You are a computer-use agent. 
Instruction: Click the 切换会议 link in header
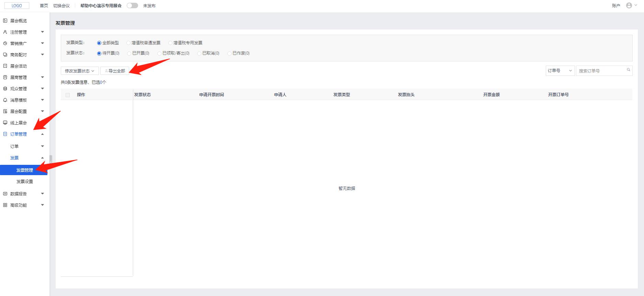tap(61, 6)
